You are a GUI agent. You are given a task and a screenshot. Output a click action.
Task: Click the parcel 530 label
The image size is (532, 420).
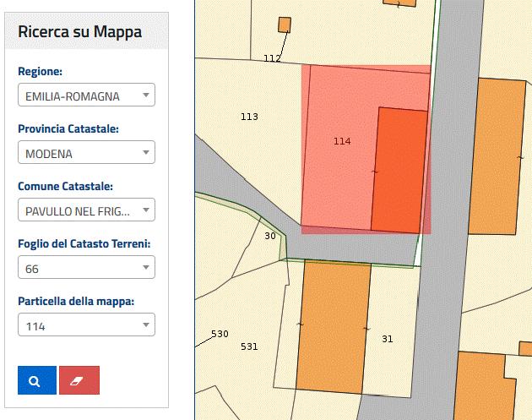220,334
